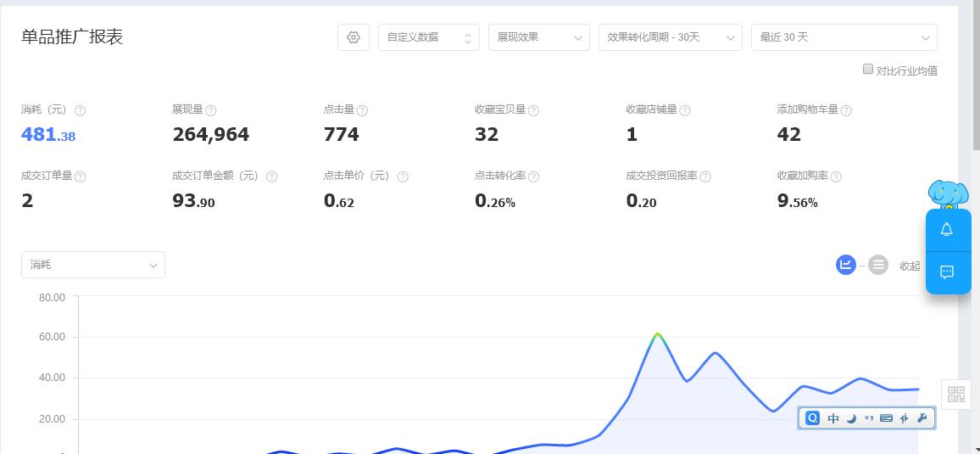
Task: Open the 展现效果 dropdown
Action: [539, 37]
